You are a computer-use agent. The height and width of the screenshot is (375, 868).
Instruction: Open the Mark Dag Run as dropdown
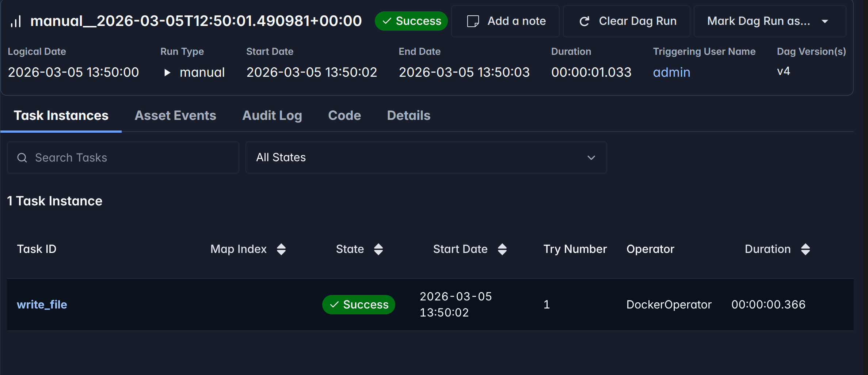pyautogui.click(x=769, y=21)
